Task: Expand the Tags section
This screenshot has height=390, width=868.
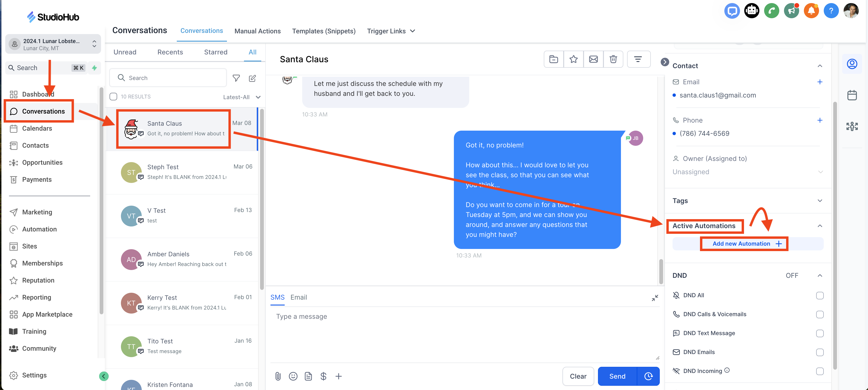Action: tap(819, 201)
